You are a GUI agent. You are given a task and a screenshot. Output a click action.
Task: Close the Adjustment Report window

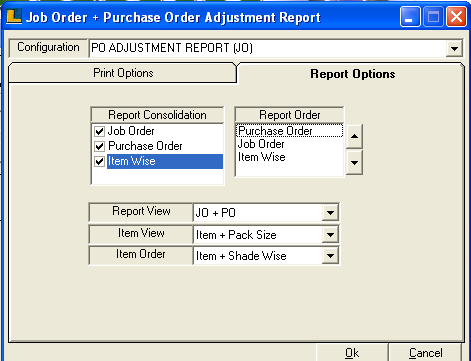(x=456, y=17)
